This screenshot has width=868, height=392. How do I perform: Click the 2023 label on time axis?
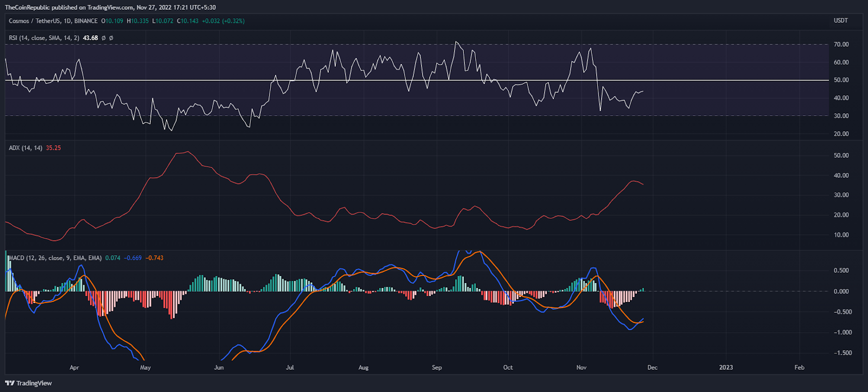tap(726, 368)
